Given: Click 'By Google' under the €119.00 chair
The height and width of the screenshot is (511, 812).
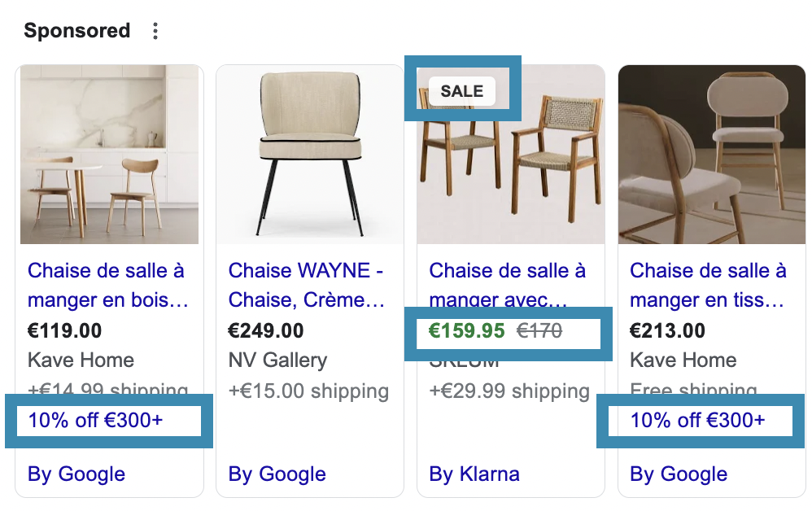Looking at the screenshot, I should tap(76, 474).
